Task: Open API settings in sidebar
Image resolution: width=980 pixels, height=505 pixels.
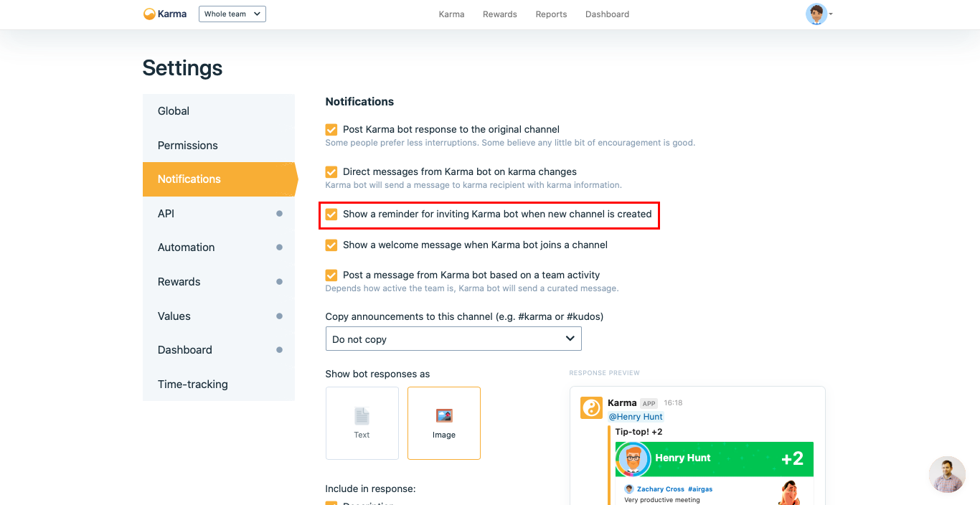Action: click(x=219, y=214)
